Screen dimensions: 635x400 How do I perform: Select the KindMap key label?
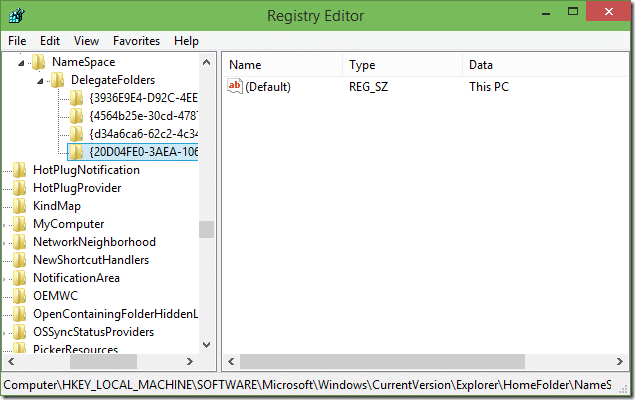point(57,206)
